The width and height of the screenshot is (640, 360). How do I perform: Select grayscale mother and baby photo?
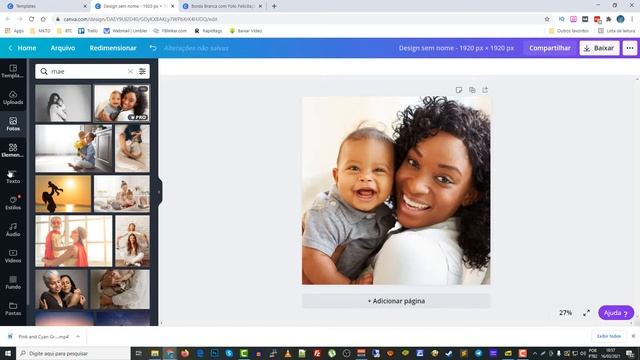tap(63, 103)
